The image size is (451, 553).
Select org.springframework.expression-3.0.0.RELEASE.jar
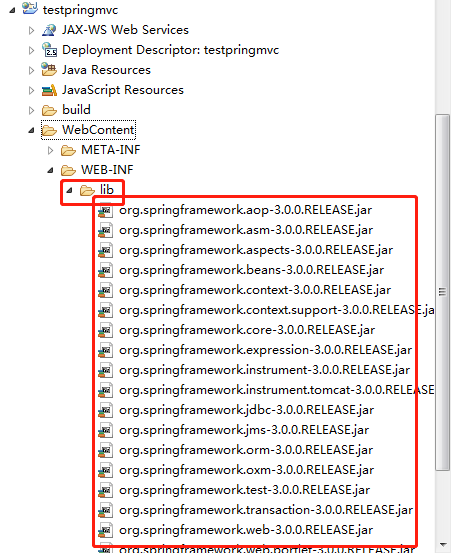coord(266,351)
